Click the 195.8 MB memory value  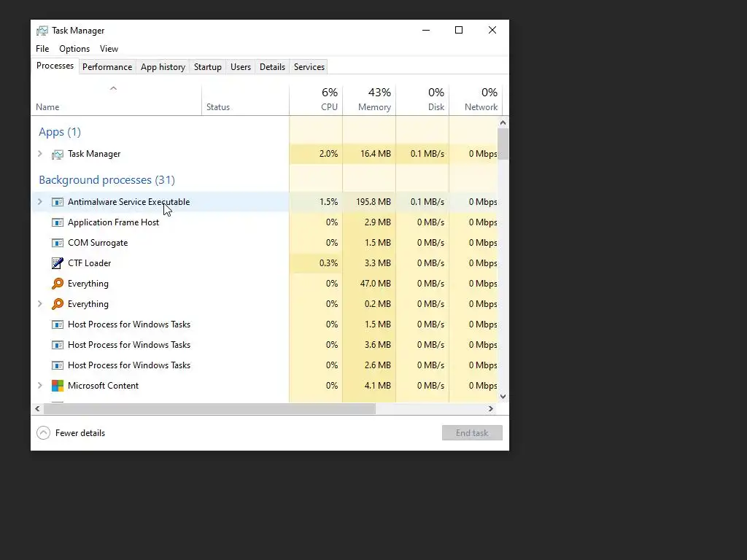[373, 202]
